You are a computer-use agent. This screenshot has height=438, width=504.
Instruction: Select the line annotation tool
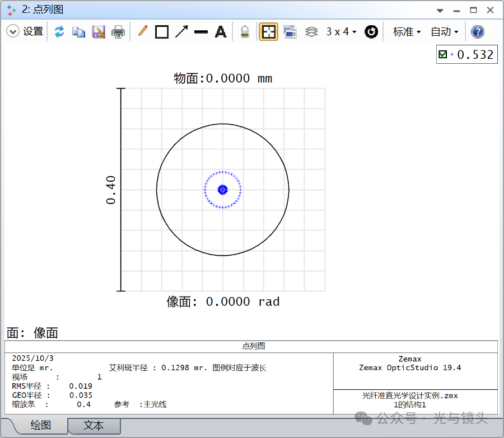[200, 31]
